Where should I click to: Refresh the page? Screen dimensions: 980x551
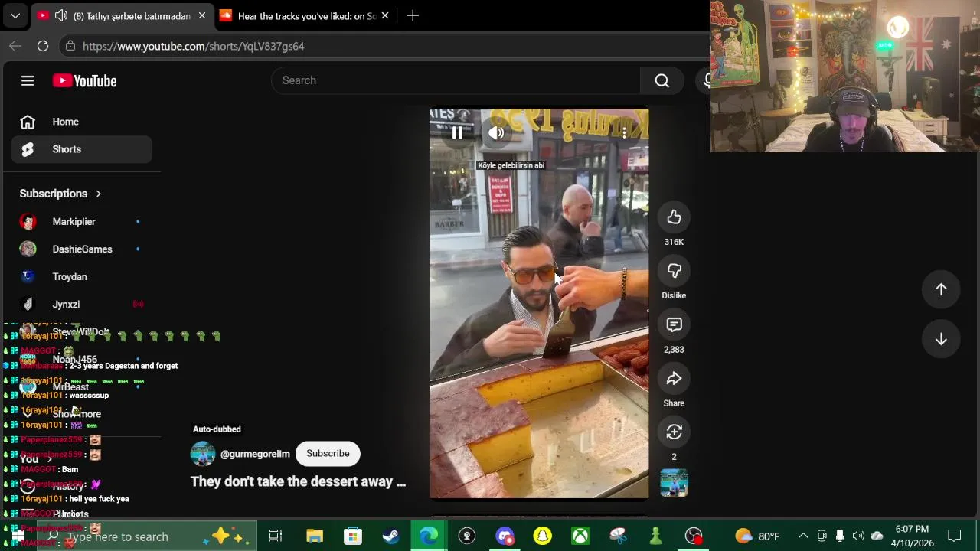pyautogui.click(x=43, y=46)
